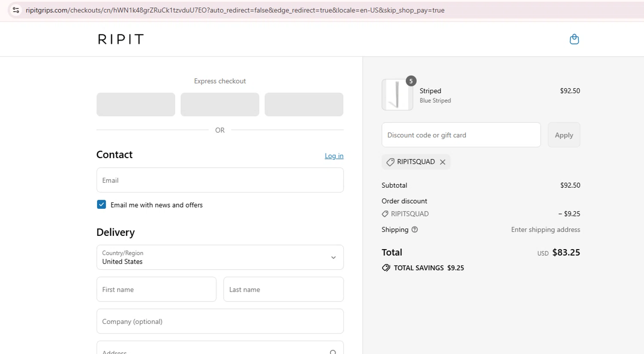Viewport: 644px width, 354px height.
Task: Click the first express checkout button
Action: click(136, 104)
